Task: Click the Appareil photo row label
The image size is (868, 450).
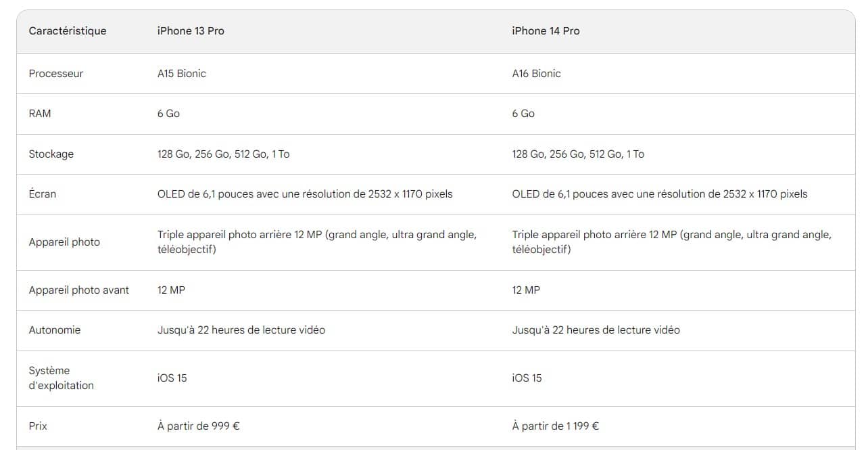Action: coord(64,242)
